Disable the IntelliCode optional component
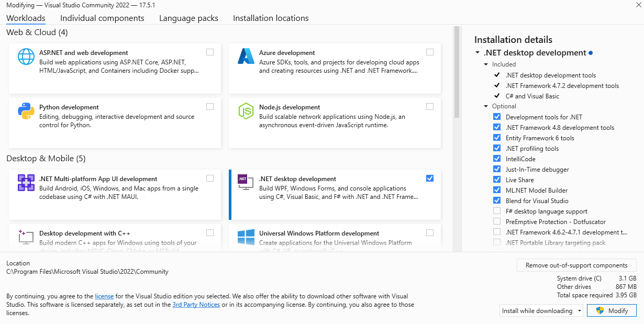 [x=497, y=159]
